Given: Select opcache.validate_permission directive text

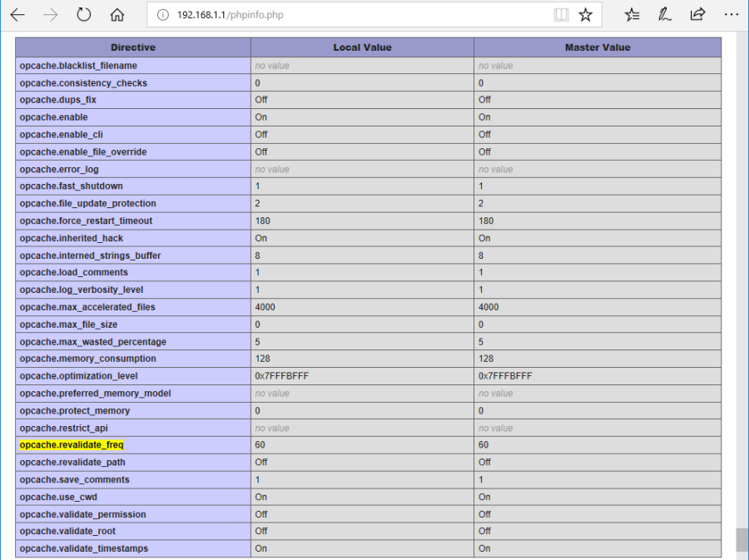Looking at the screenshot, I should coord(82,514).
